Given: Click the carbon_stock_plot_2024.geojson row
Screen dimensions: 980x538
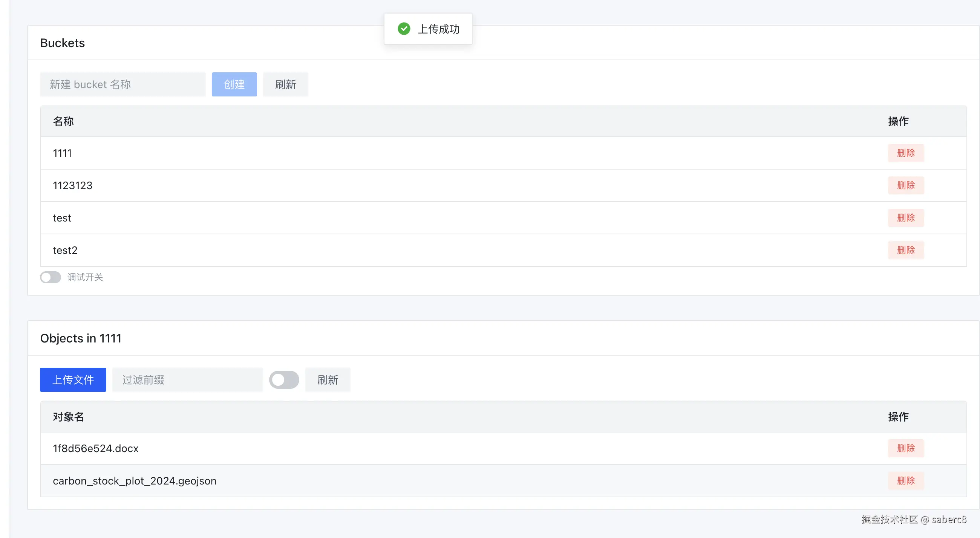Looking at the screenshot, I should (x=135, y=481).
